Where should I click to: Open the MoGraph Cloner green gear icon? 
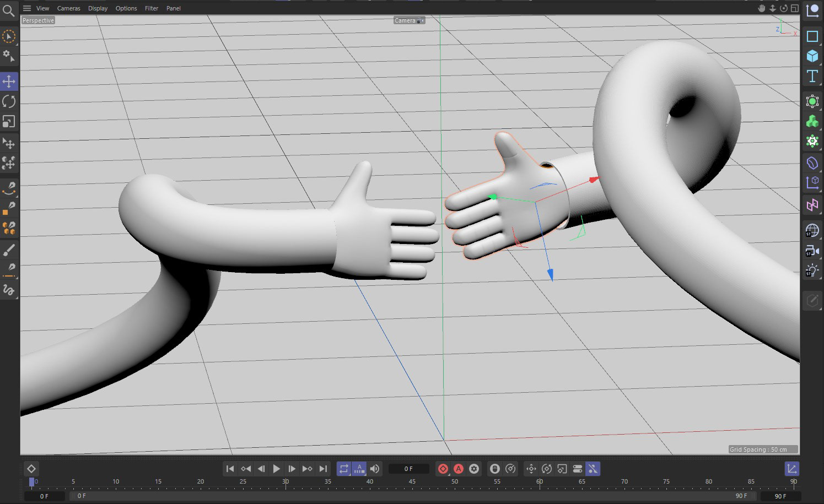click(x=812, y=141)
